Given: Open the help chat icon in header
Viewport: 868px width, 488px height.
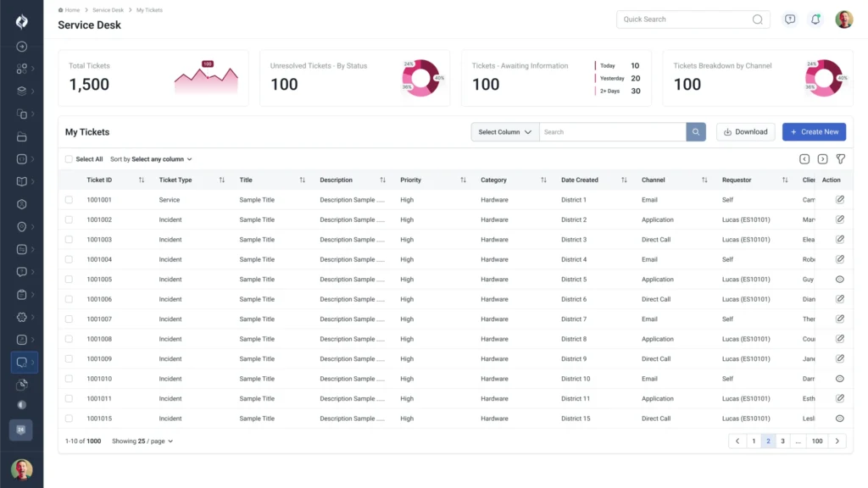Looking at the screenshot, I should click(790, 19).
